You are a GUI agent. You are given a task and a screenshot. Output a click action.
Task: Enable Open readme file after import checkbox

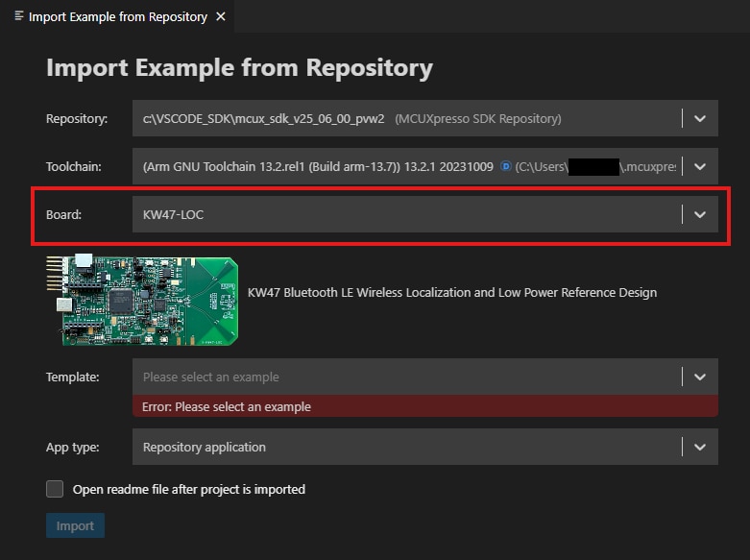[55, 489]
